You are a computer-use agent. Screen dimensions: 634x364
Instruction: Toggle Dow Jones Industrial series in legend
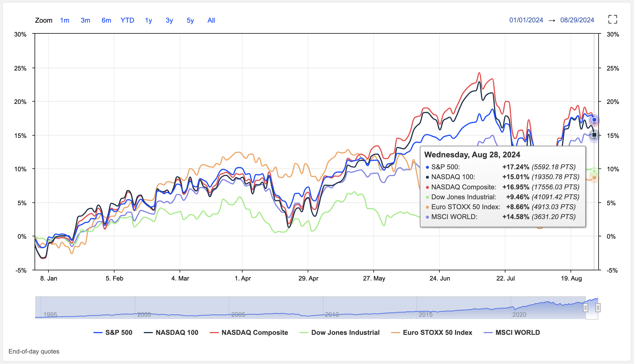click(x=339, y=333)
